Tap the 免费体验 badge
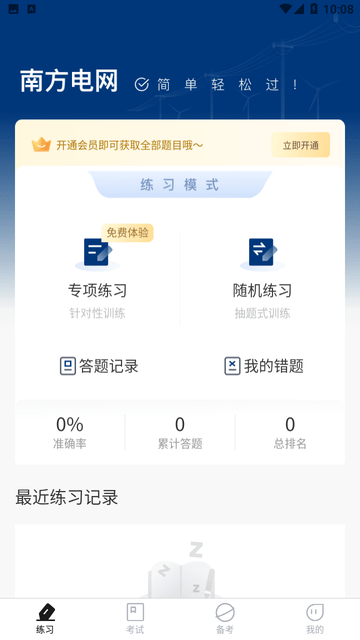Image resolution: width=360 pixels, height=640 pixels. tap(127, 233)
